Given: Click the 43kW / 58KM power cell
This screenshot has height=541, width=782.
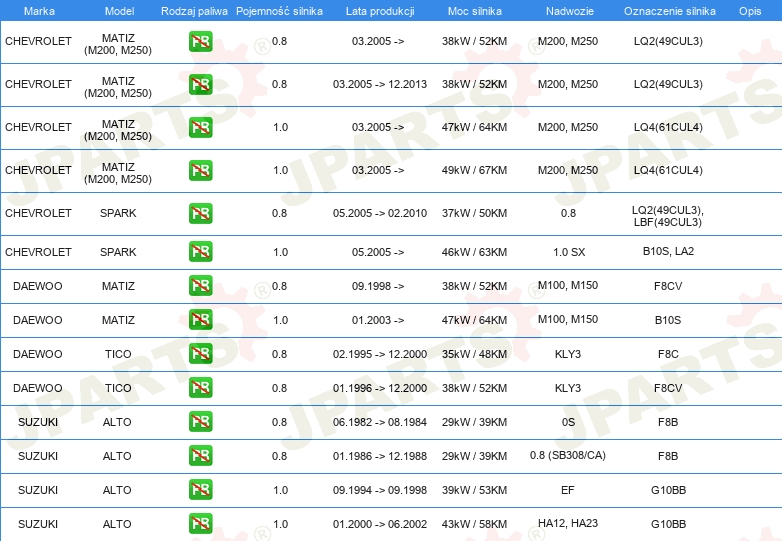Looking at the screenshot, I should [x=474, y=523].
